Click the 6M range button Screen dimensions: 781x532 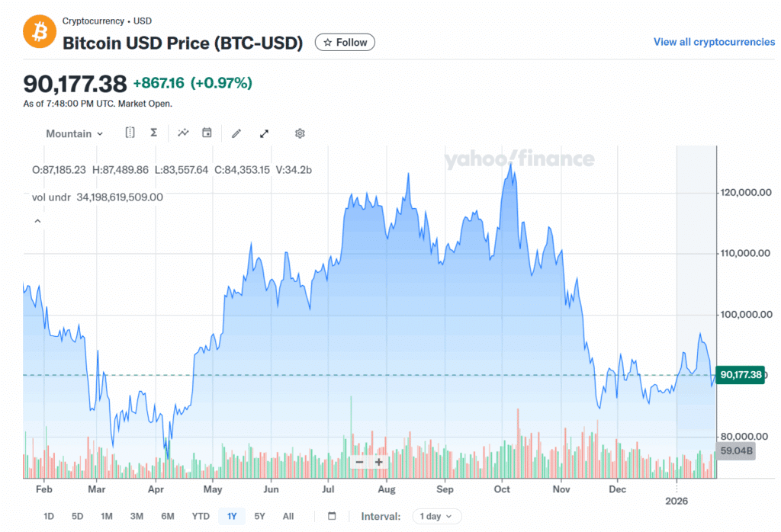(x=169, y=516)
